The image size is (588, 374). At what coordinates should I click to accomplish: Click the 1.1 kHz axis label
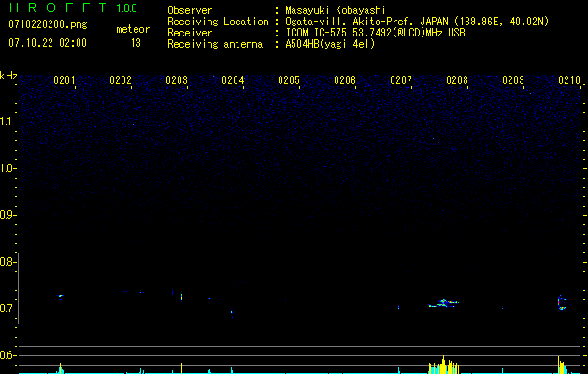point(7,122)
